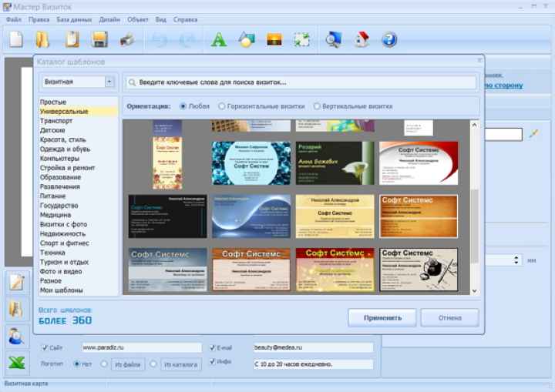
Task: Click the new blank card icon
Action: (16, 39)
